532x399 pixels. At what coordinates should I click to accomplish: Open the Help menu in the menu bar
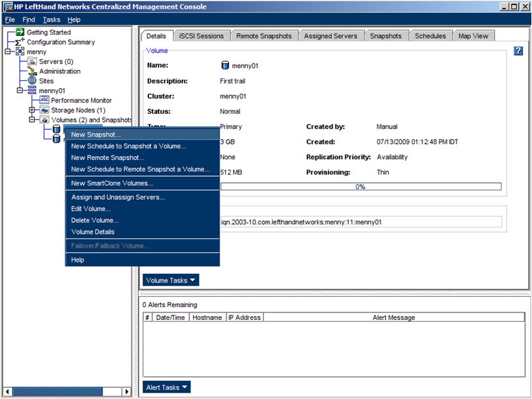pos(74,20)
